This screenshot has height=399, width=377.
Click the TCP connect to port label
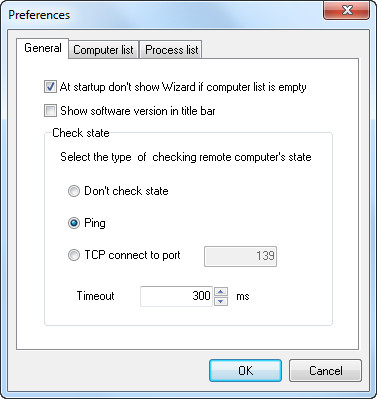coord(132,255)
